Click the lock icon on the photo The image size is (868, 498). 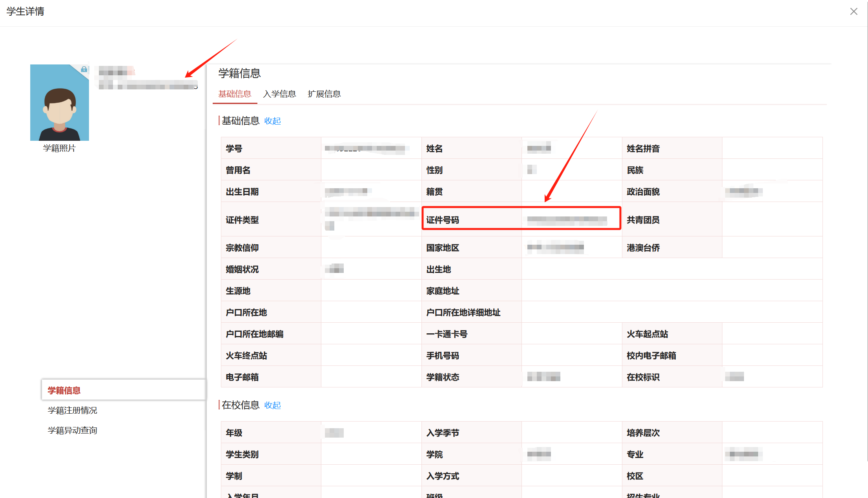(84, 69)
